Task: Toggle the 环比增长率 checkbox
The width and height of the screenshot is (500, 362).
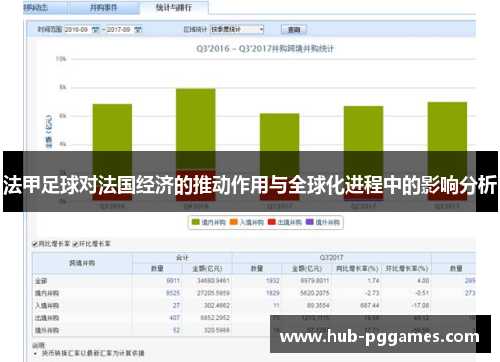Action: click(x=75, y=244)
